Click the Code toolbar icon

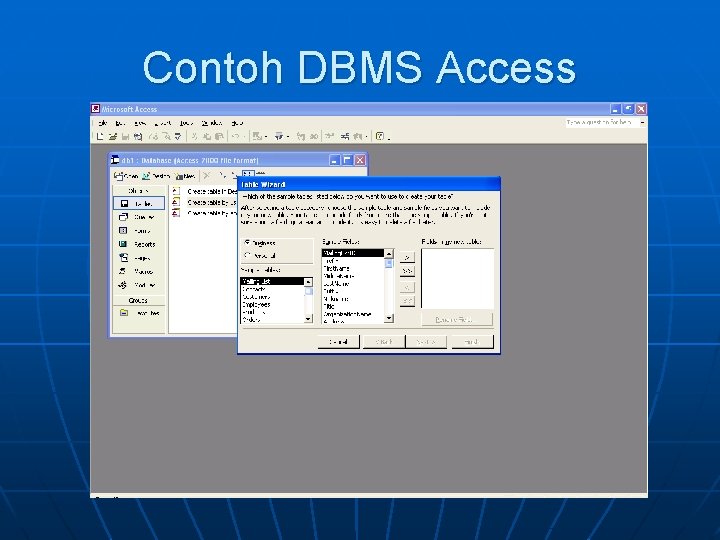coord(301,136)
